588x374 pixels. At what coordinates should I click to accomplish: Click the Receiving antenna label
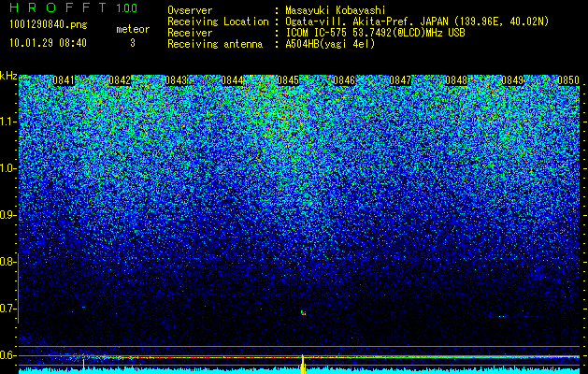coord(215,44)
